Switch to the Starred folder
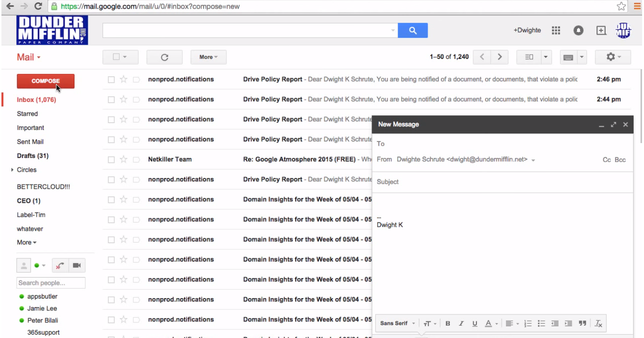The width and height of the screenshot is (644, 338). pos(28,113)
